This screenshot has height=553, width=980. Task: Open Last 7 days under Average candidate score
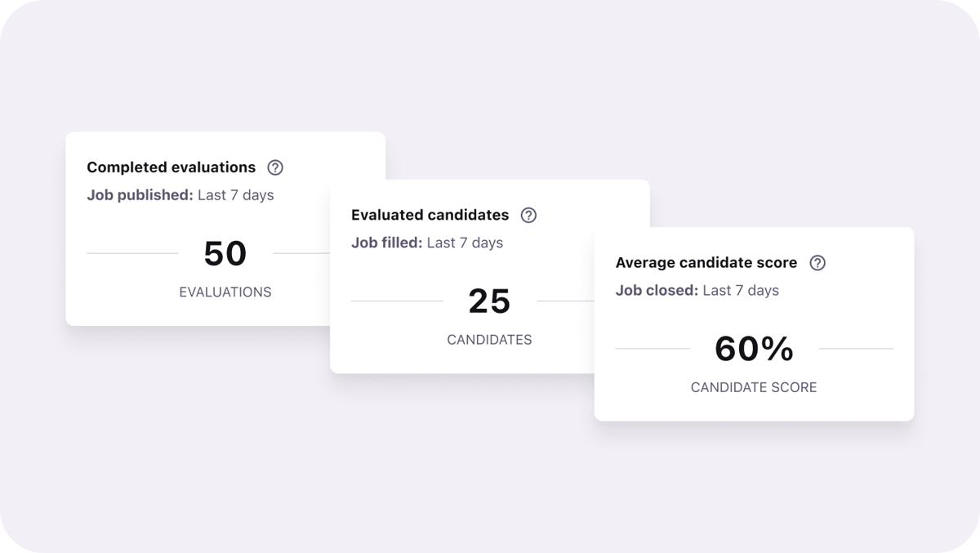click(x=741, y=290)
